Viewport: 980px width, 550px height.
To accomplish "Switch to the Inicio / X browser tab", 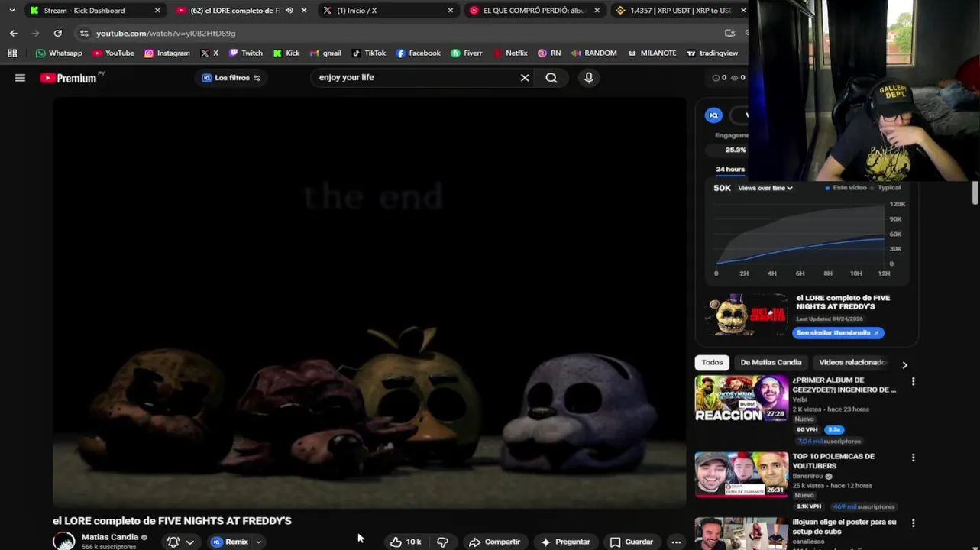I will click(388, 11).
